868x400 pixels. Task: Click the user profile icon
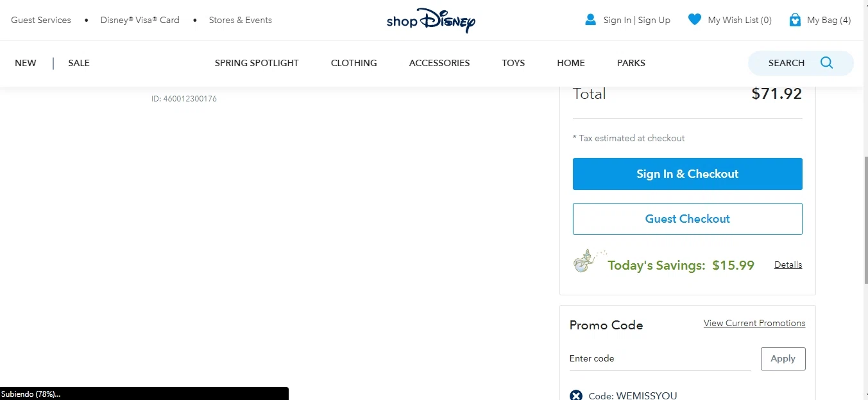tap(590, 20)
